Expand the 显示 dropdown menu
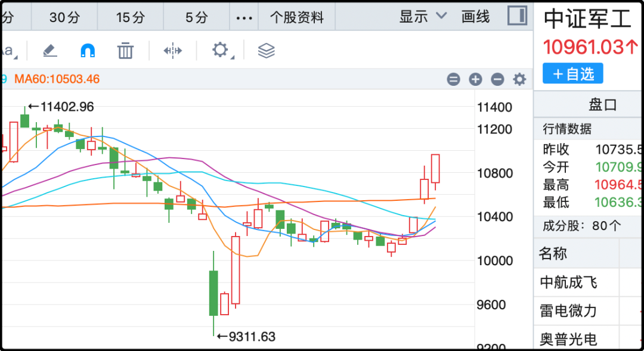The width and height of the screenshot is (644, 351). (x=423, y=17)
